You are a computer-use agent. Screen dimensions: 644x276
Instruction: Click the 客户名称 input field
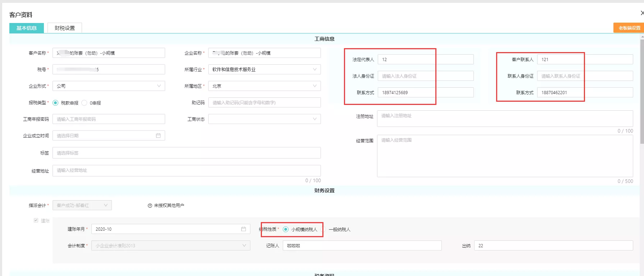click(109, 53)
